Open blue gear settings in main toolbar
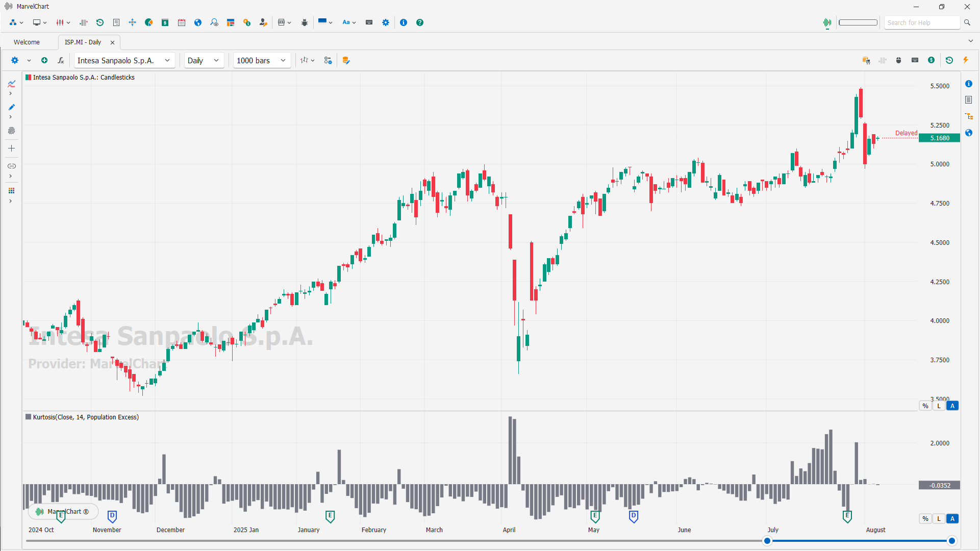The width and height of the screenshot is (980, 551). [x=386, y=22]
